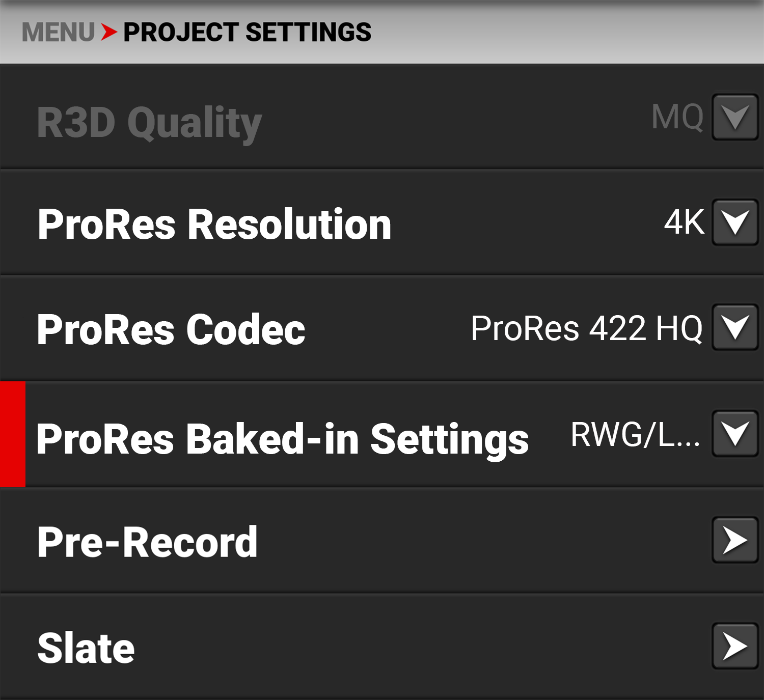Click the 4K resolution value
764x700 pixels.
pos(684,222)
